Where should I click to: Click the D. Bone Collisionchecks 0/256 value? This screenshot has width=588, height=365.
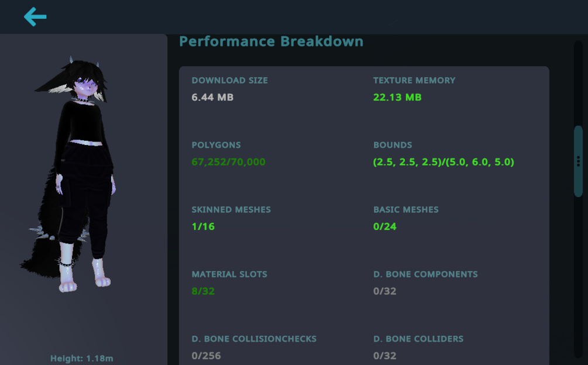point(206,355)
